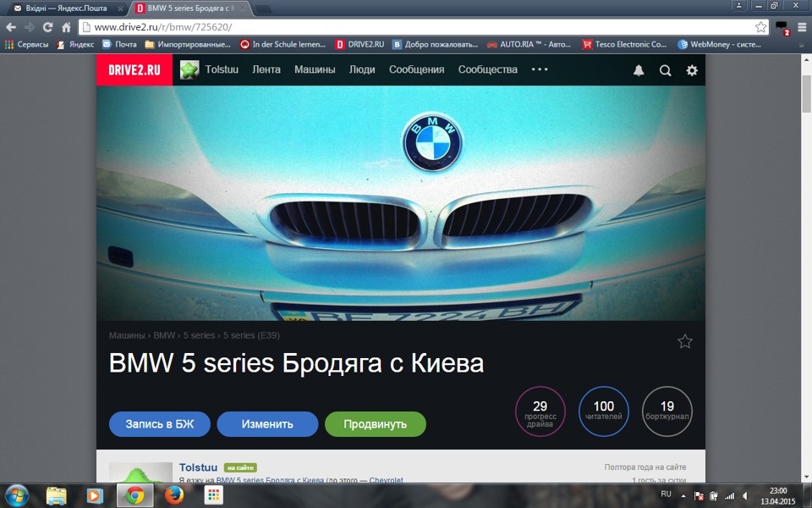Open Люди menu item

point(362,69)
